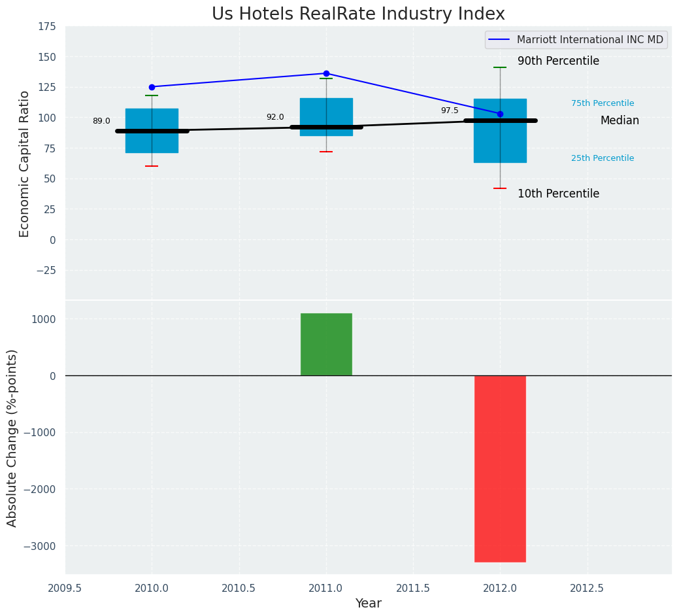Click the Marriott data point for 2012
The width and height of the screenshot is (679, 616).
pos(500,114)
